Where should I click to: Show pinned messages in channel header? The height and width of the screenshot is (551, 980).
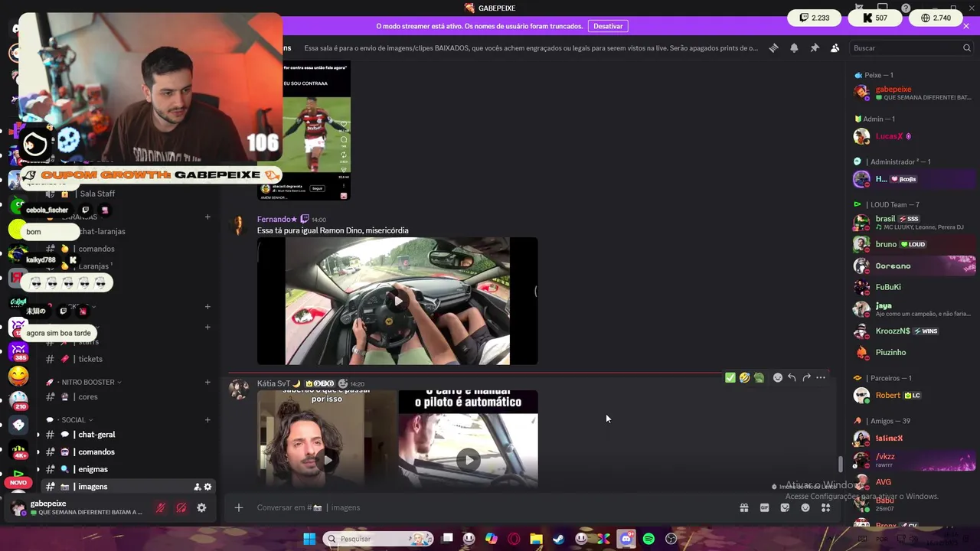pyautogui.click(x=815, y=47)
